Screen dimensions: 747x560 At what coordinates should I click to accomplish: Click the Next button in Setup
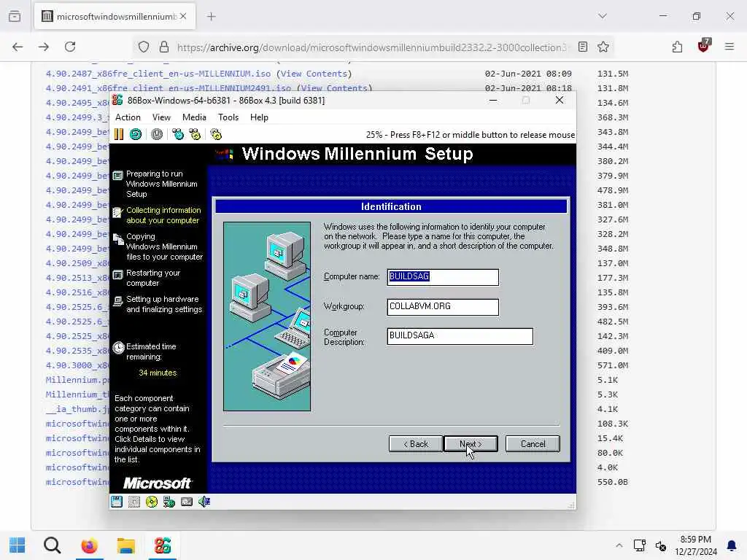pyautogui.click(x=471, y=444)
